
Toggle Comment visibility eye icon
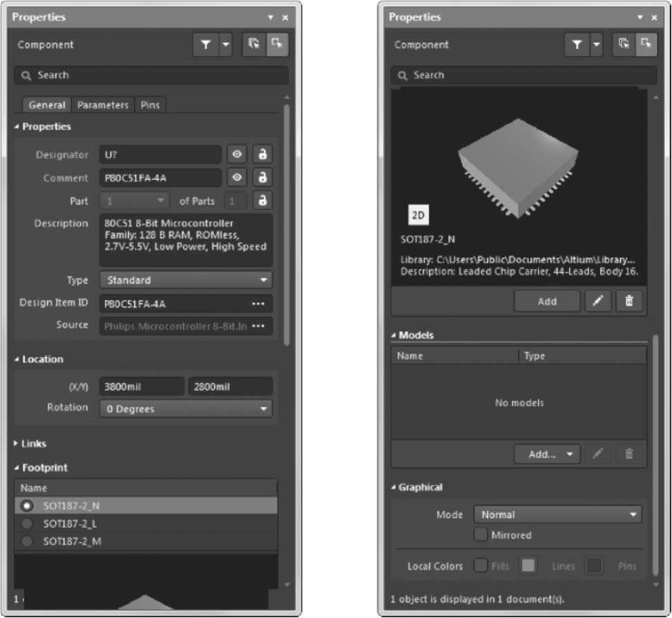(x=237, y=178)
